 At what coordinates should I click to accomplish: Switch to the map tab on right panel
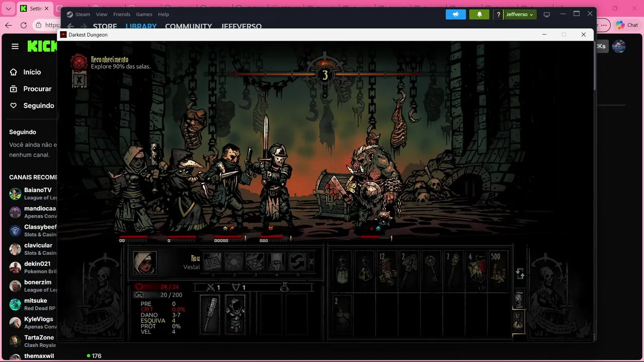coord(519,300)
